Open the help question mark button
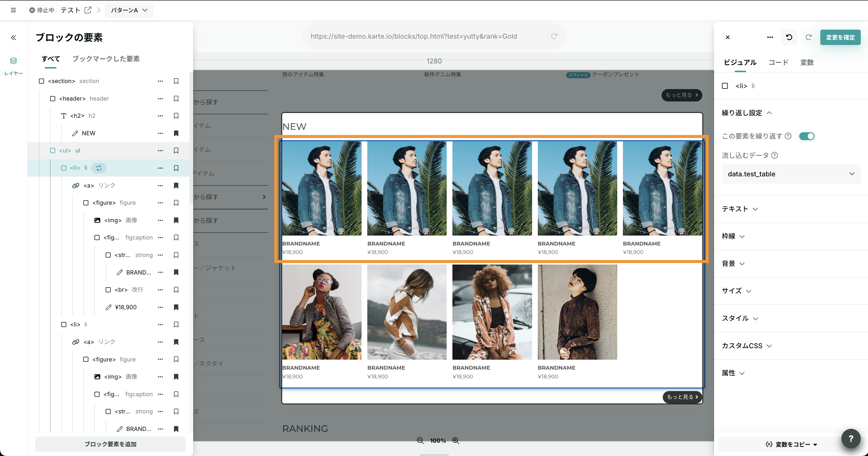868x456 pixels. click(850, 438)
